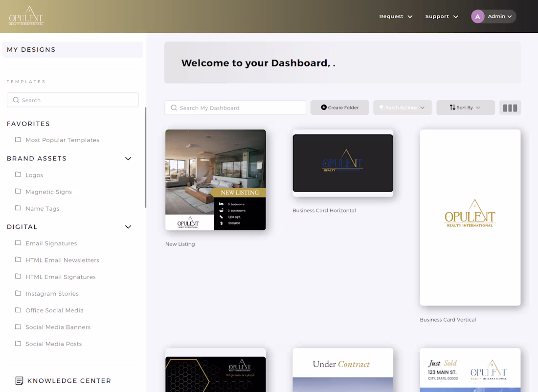Open the New Listing design thumbnail
538x392 pixels.
click(215, 180)
